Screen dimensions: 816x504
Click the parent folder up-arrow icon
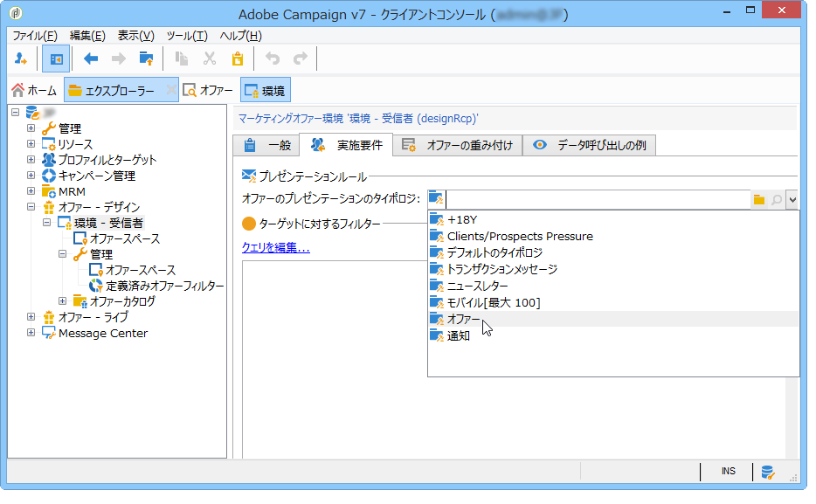147,59
